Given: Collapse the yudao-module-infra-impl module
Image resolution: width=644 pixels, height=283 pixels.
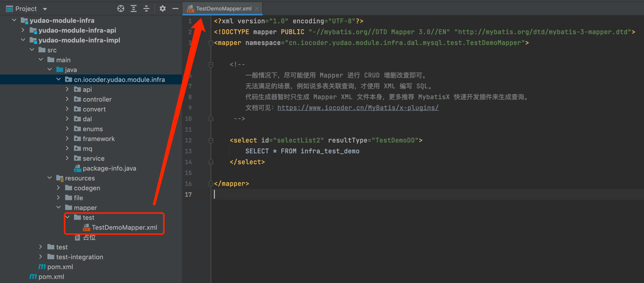Looking at the screenshot, I should [23, 40].
